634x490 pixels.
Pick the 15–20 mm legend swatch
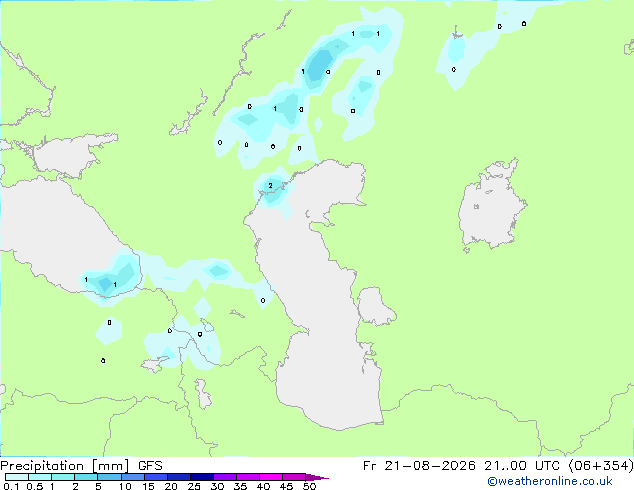point(156,477)
